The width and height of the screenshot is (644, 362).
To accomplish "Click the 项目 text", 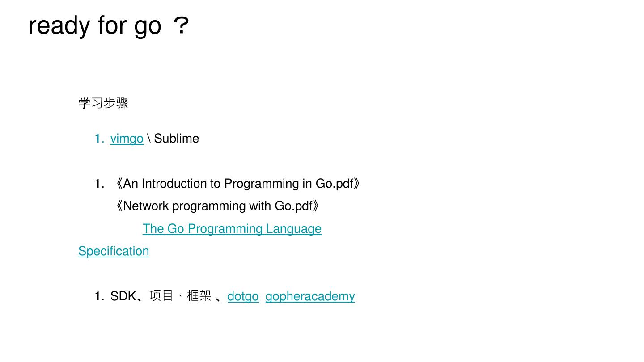I will 161,296.
